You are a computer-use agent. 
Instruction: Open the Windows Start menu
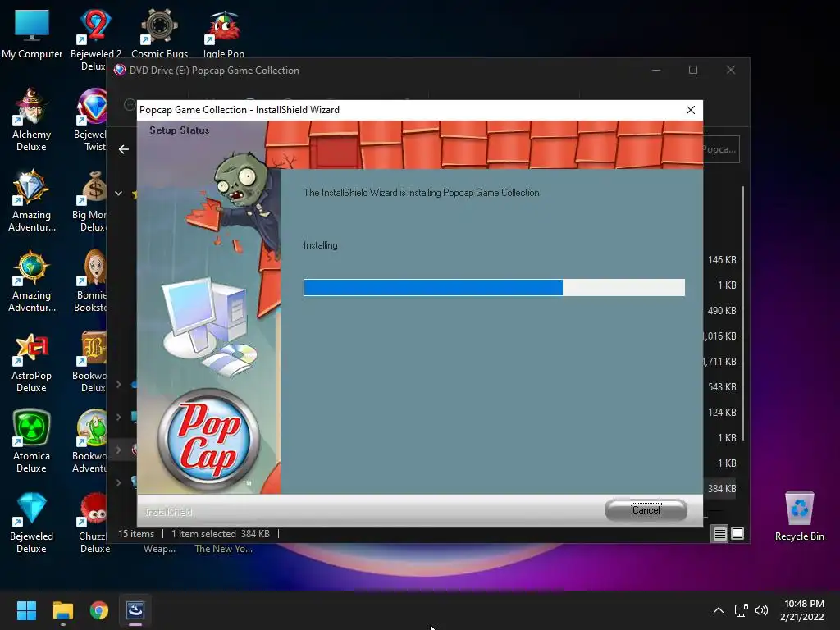(26, 610)
